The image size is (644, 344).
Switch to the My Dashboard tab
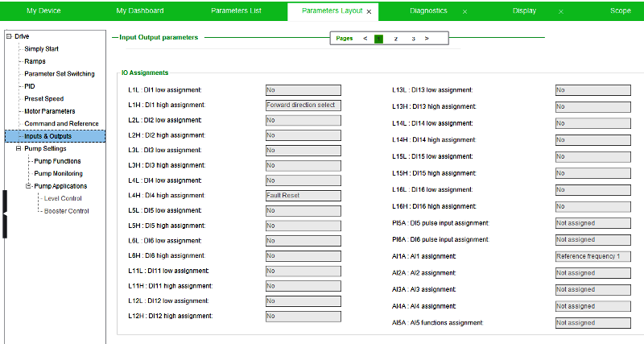[x=139, y=11]
